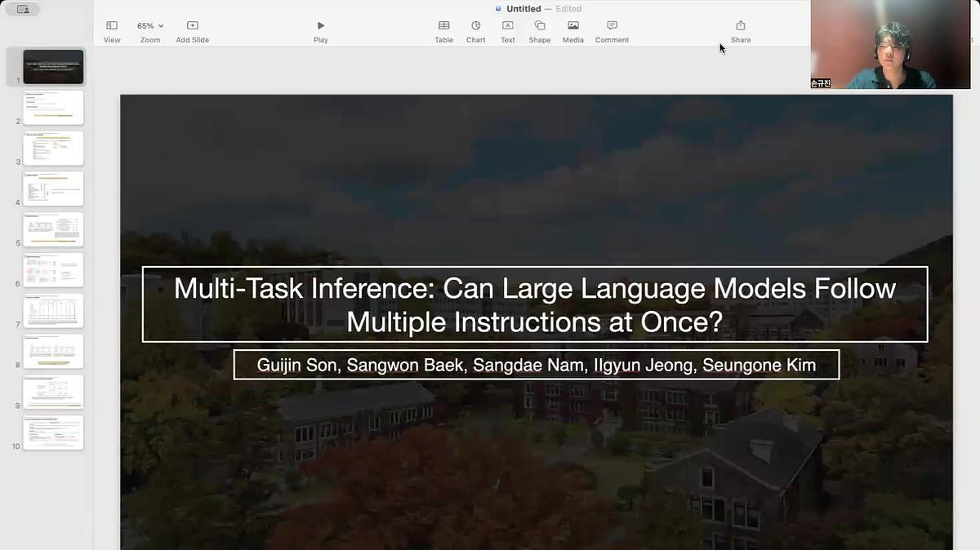Add a Comment to slide
The height and width of the screenshot is (550, 980).
(612, 26)
